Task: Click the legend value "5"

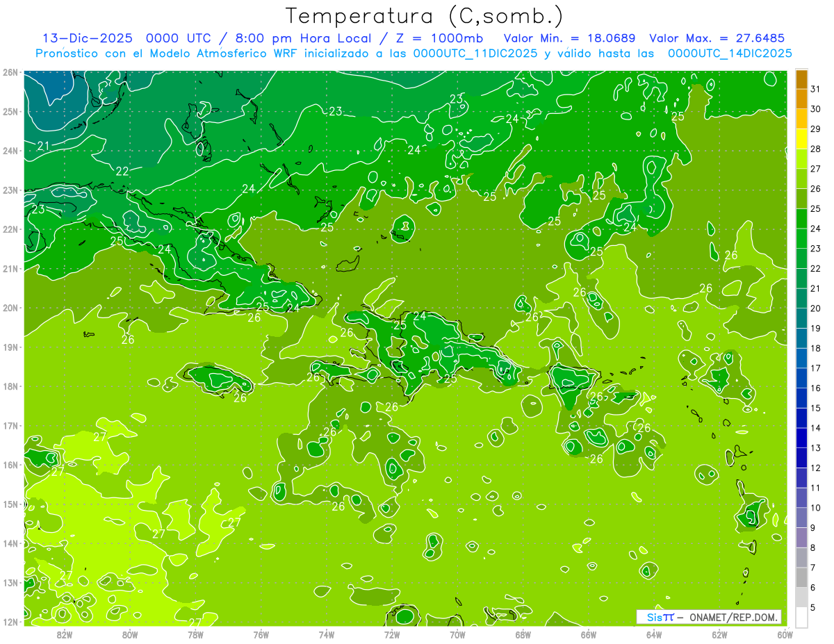Action: tap(813, 607)
